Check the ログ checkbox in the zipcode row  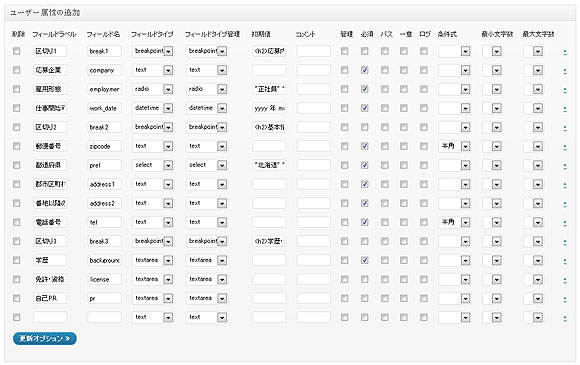(424, 146)
